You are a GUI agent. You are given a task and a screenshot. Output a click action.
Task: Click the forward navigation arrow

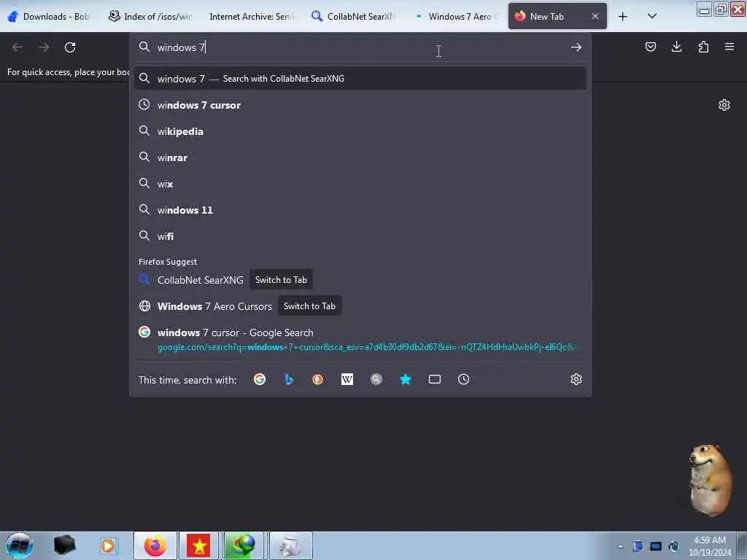pos(44,47)
